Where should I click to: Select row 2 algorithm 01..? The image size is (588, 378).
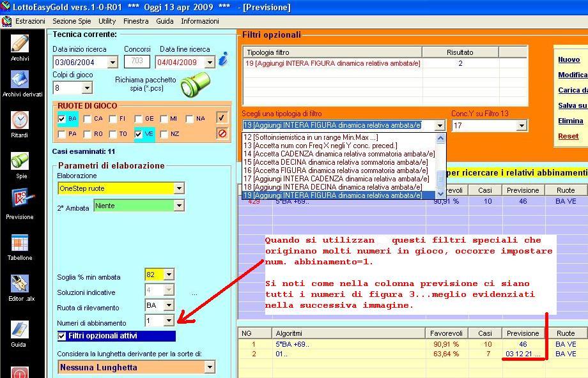pos(412,354)
